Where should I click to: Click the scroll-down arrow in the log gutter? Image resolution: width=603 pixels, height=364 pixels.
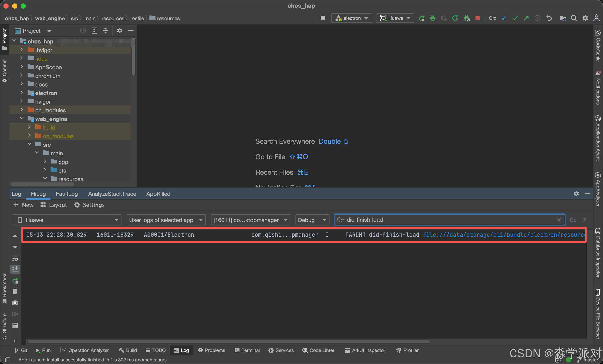(x=15, y=247)
